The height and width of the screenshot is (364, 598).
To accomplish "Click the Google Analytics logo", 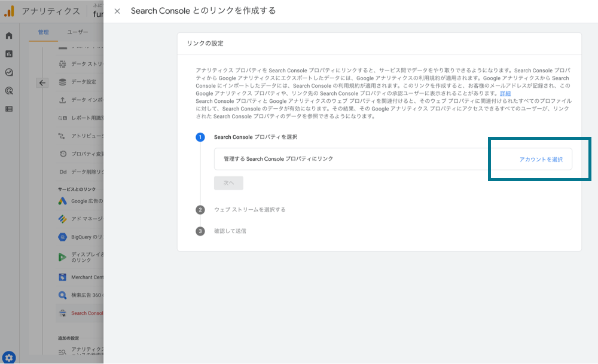I will tap(9, 11).
